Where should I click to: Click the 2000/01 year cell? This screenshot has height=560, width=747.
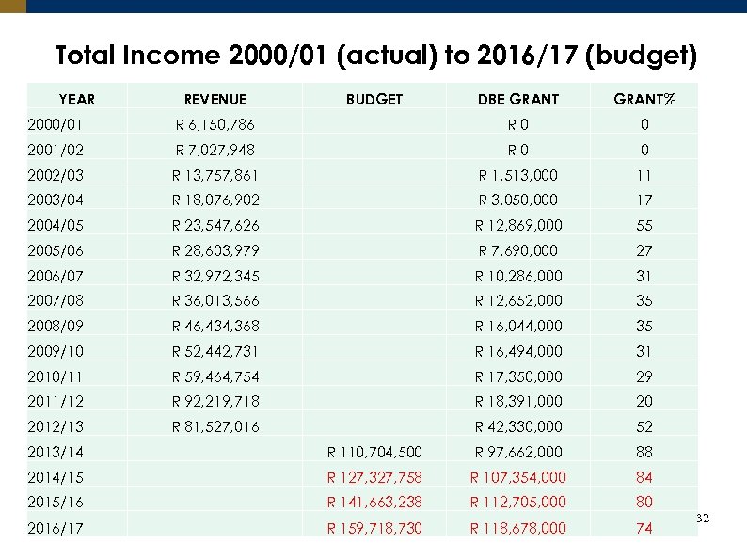[56, 124]
